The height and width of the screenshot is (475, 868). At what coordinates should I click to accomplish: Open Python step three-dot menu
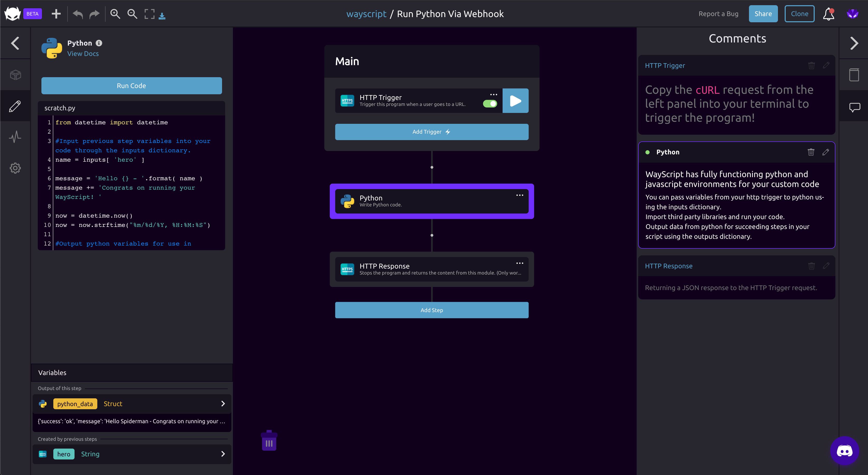[x=520, y=195]
